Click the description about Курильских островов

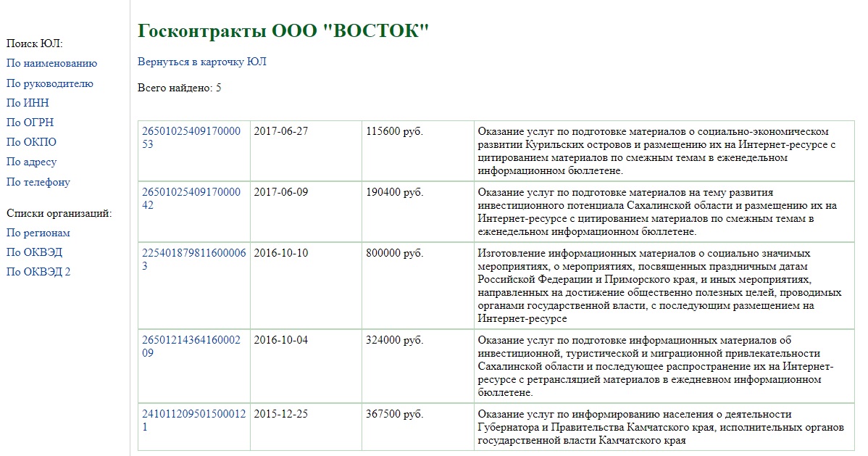[x=656, y=151]
